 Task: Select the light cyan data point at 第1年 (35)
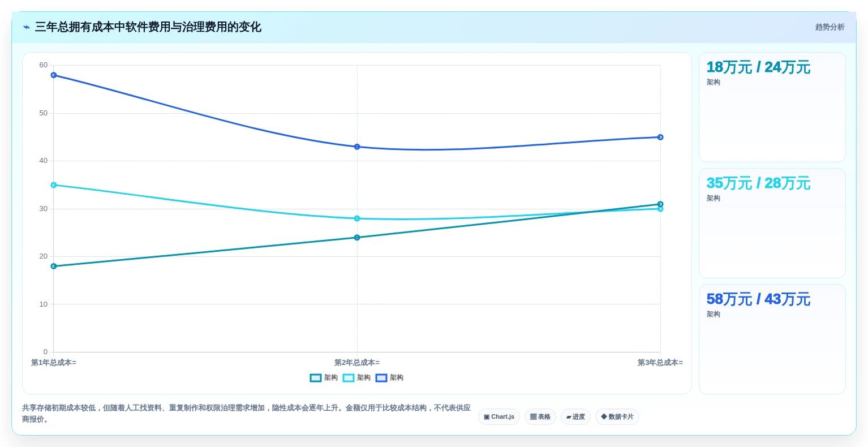pos(54,185)
